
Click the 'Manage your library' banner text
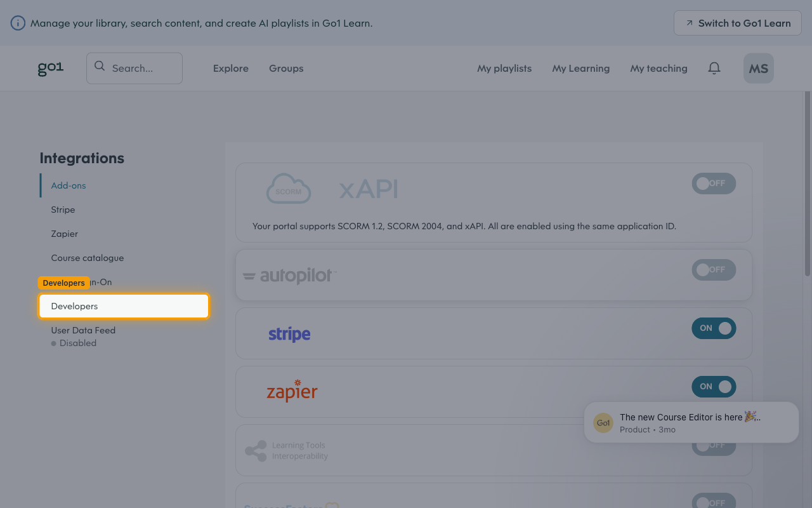(202, 23)
